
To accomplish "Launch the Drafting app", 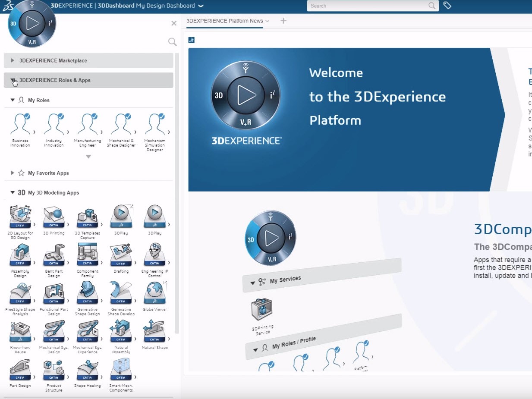I will [x=121, y=255].
